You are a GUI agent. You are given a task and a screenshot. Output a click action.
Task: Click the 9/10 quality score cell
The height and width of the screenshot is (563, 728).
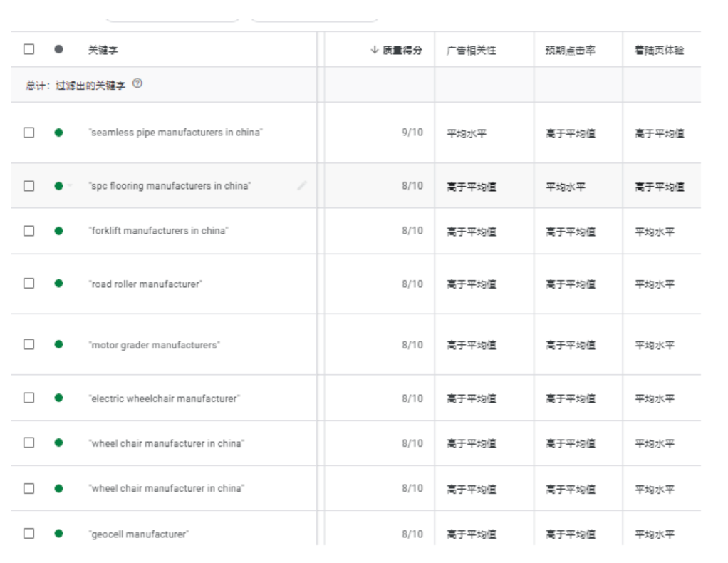point(412,133)
